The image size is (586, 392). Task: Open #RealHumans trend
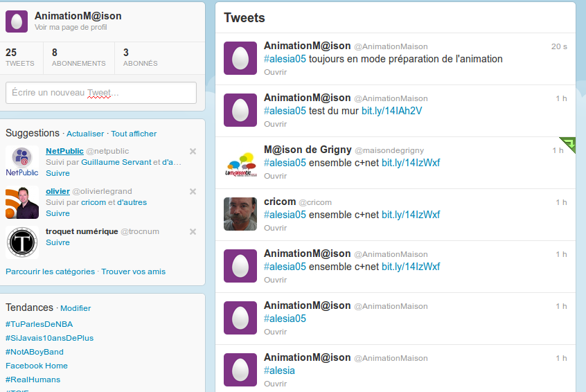[x=33, y=380]
